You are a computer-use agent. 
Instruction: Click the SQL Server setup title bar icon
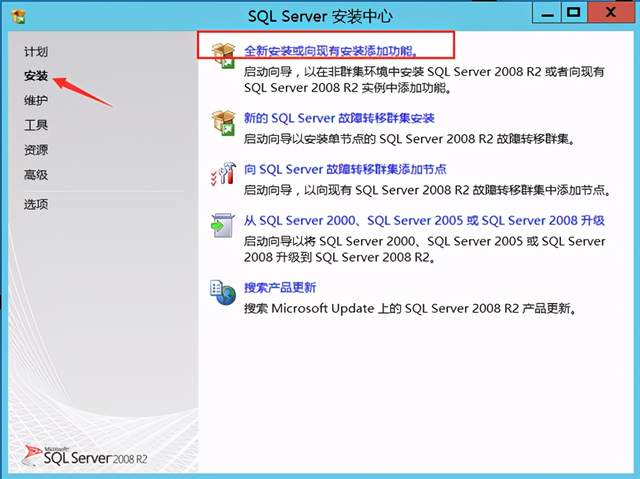[18, 16]
